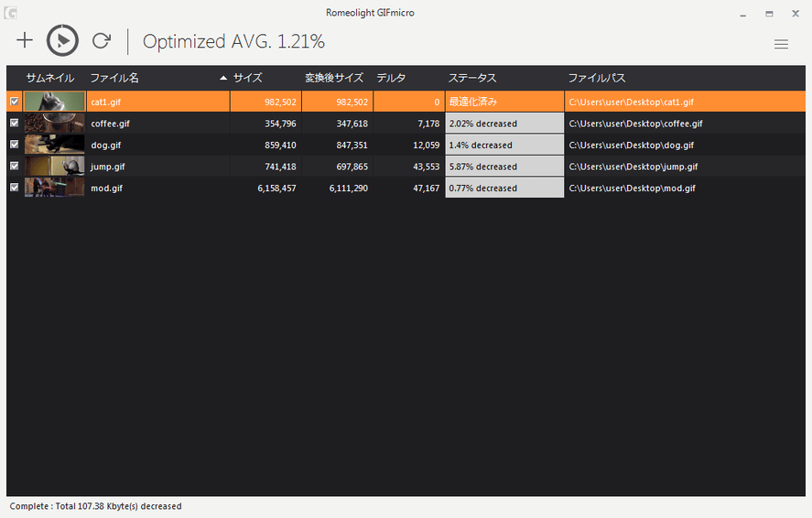Sort by 変換後サイズ column header
The width and height of the screenshot is (812, 518).
click(334, 78)
